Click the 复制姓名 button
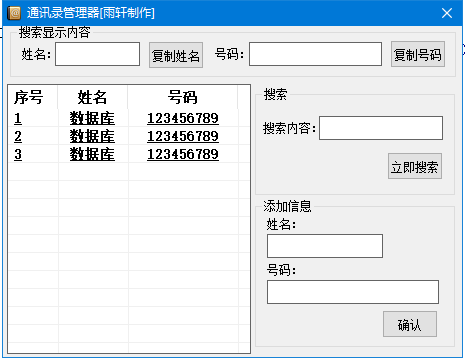This screenshot has height=360, width=465. (176, 55)
